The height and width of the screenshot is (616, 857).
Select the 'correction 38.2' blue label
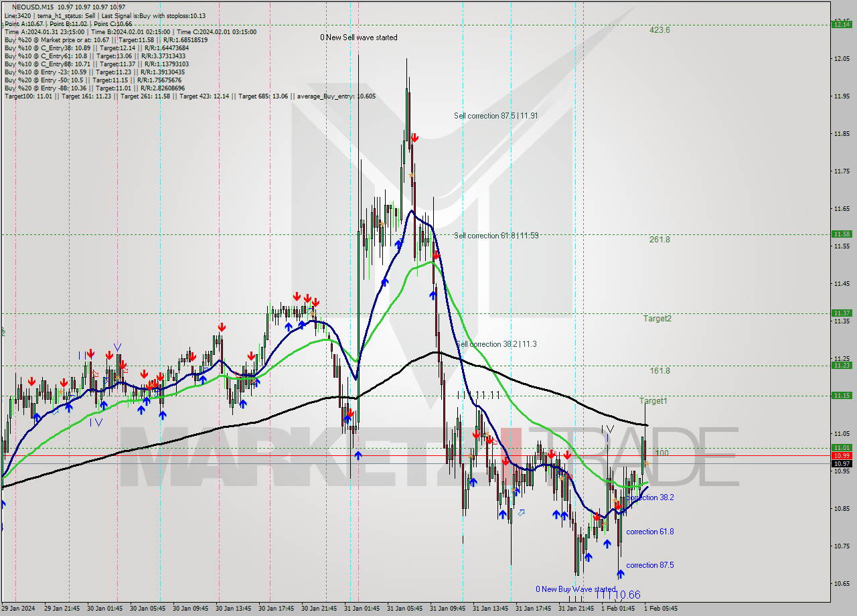[650, 497]
